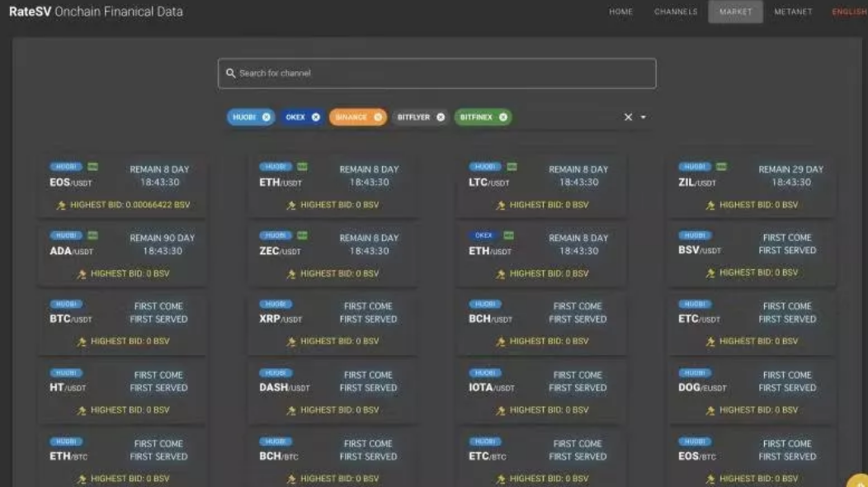
Task: Click the auction gavel icon on BCH/USDT
Action: [x=501, y=342]
